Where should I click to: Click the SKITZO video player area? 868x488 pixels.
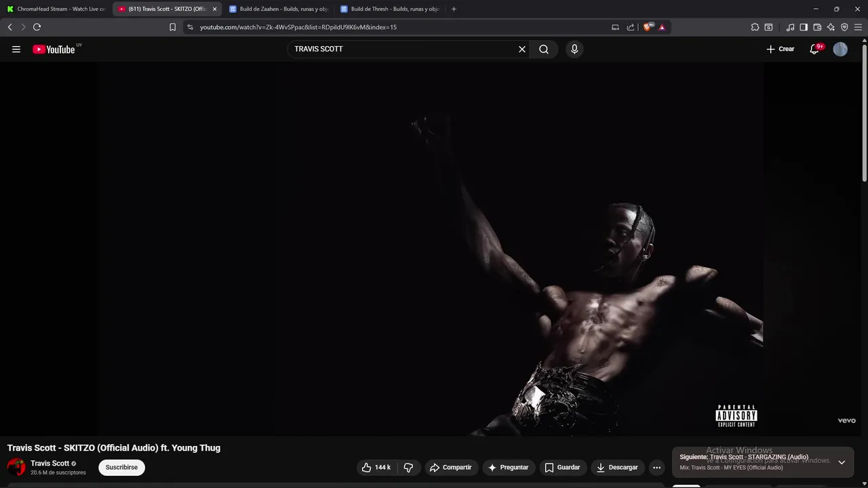(x=431, y=249)
